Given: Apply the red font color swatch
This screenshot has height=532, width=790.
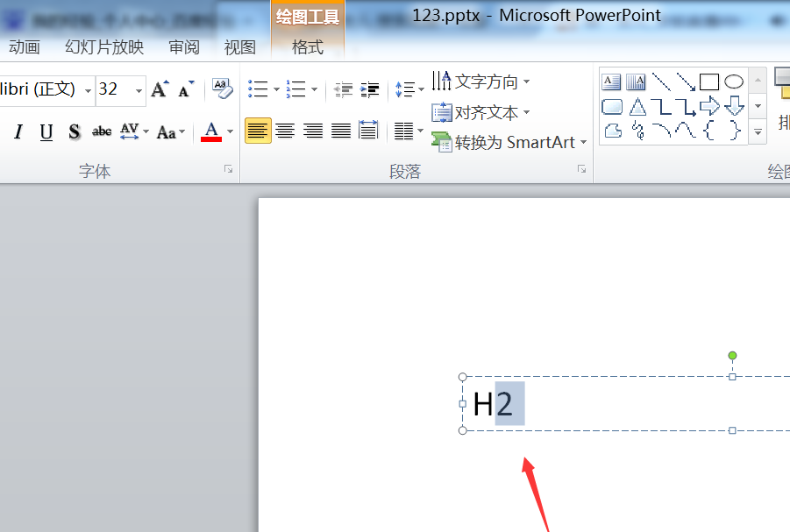Looking at the screenshot, I should coord(213,131).
